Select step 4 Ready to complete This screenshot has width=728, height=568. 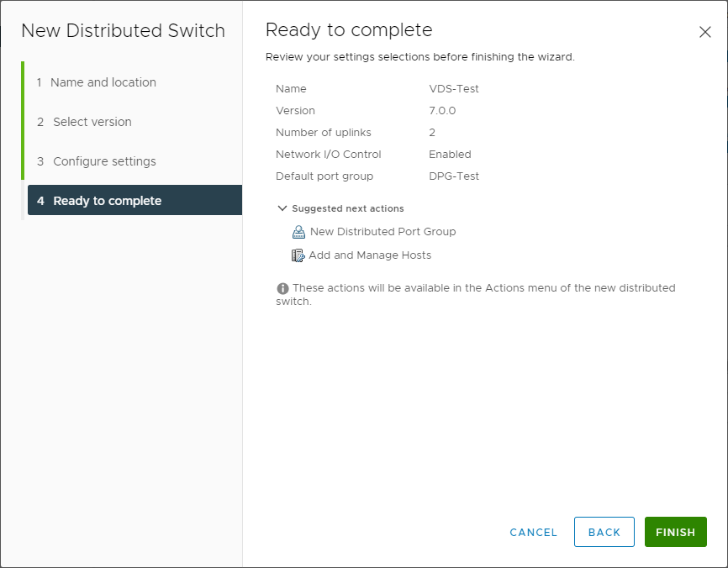(x=135, y=200)
